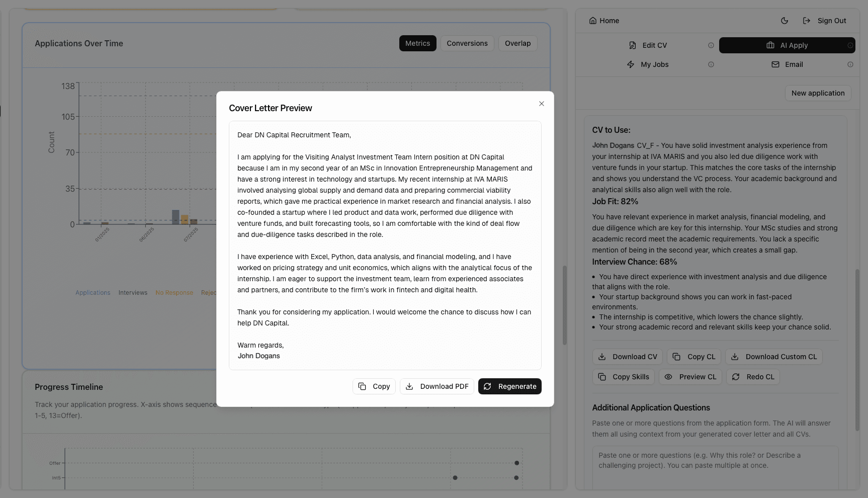Hide the Interviews series via legend
Viewport: 868px width, 498px height.
coord(133,292)
